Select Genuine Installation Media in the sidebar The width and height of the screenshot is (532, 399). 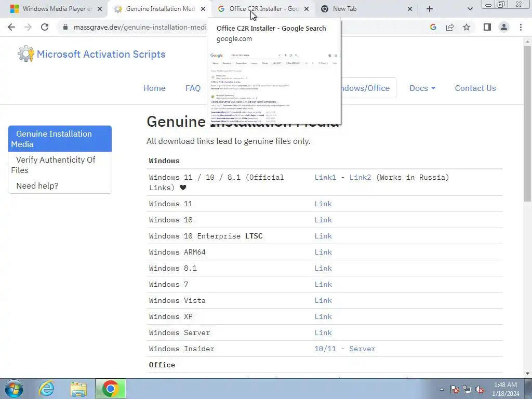[60, 139]
